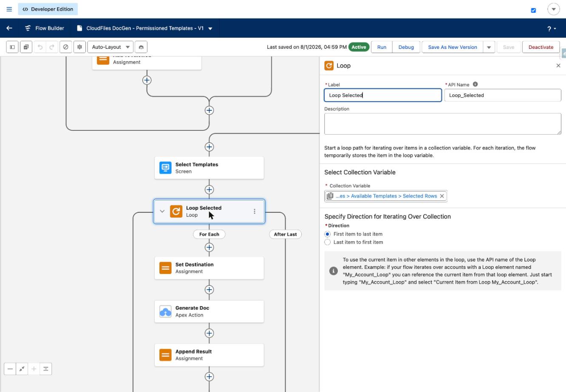The image size is (566, 392).
Task: Add element below the top Assignment node
Action: coord(147,80)
